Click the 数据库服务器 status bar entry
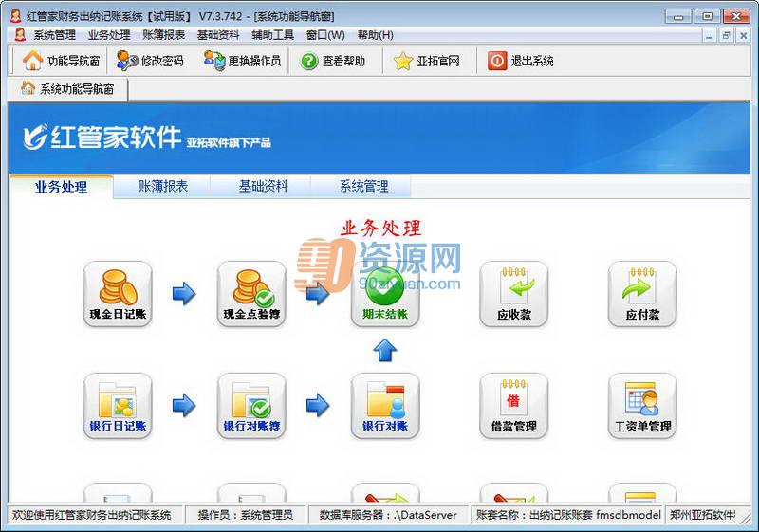The image size is (759, 532). click(x=388, y=515)
